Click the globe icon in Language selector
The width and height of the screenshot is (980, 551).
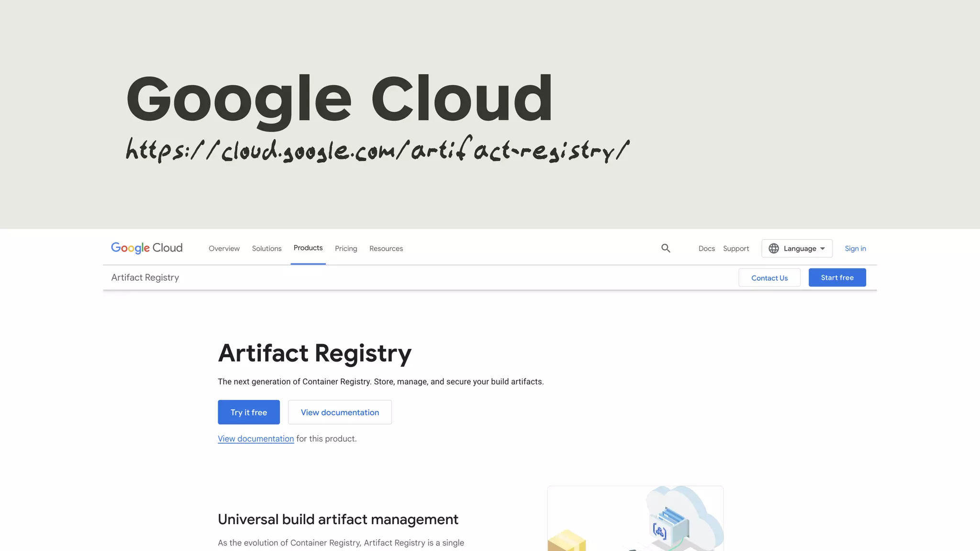[774, 248]
